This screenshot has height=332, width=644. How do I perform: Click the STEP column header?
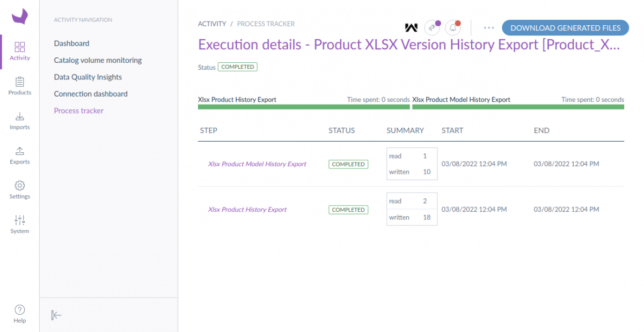pyautogui.click(x=209, y=130)
